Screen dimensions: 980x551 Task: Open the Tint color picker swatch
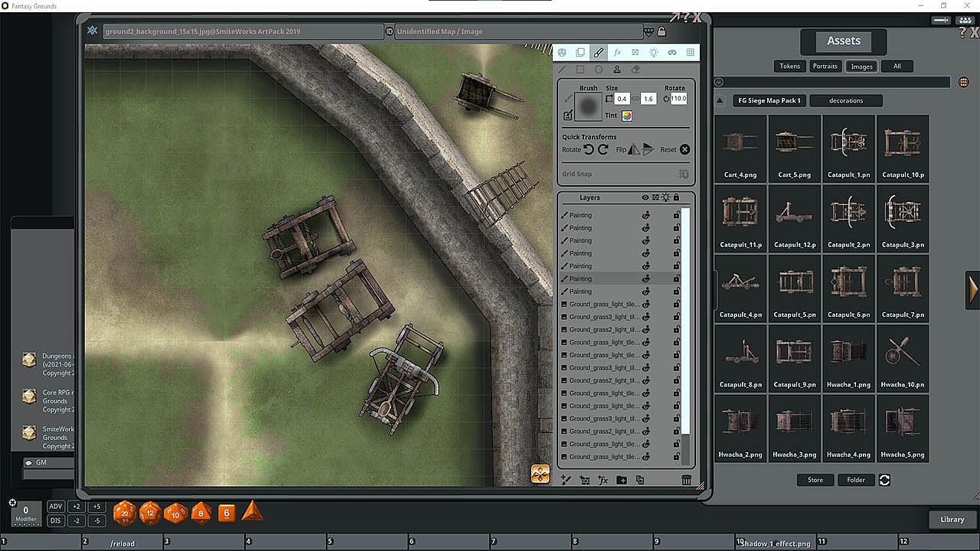click(x=627, y=116)
